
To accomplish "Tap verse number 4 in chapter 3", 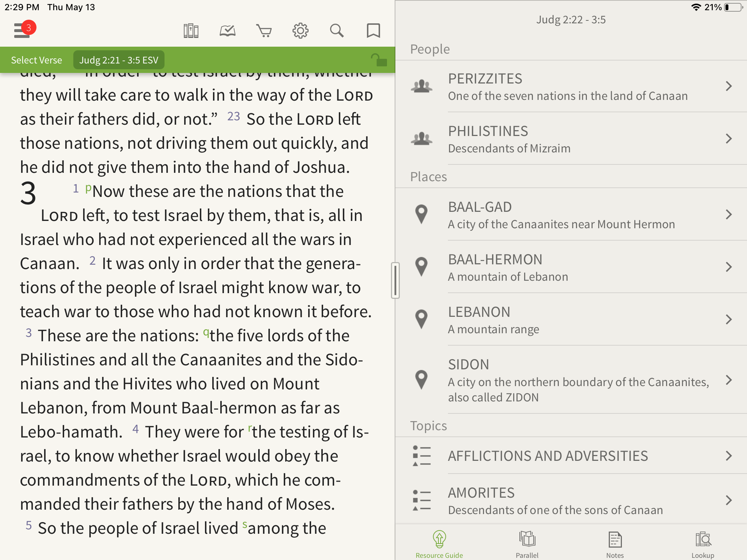I will click(x=135, y=429).
